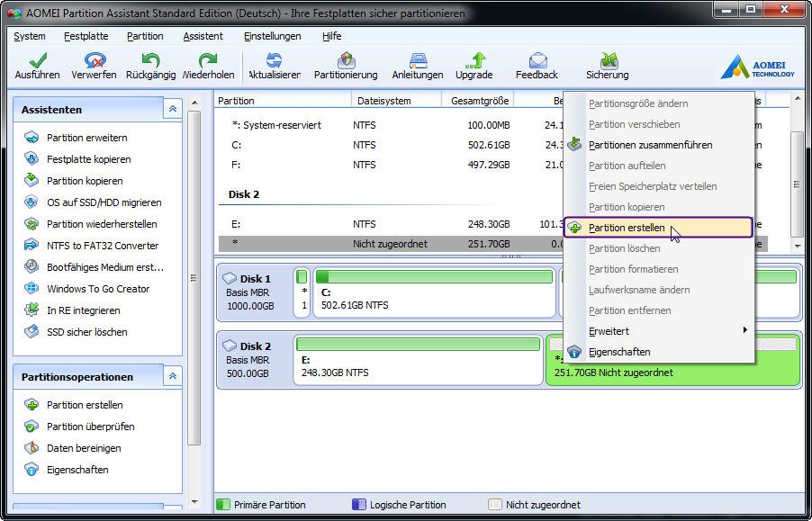
Task: Launch the Partition erweitern wizard
Action: click(x=77, y=138)
